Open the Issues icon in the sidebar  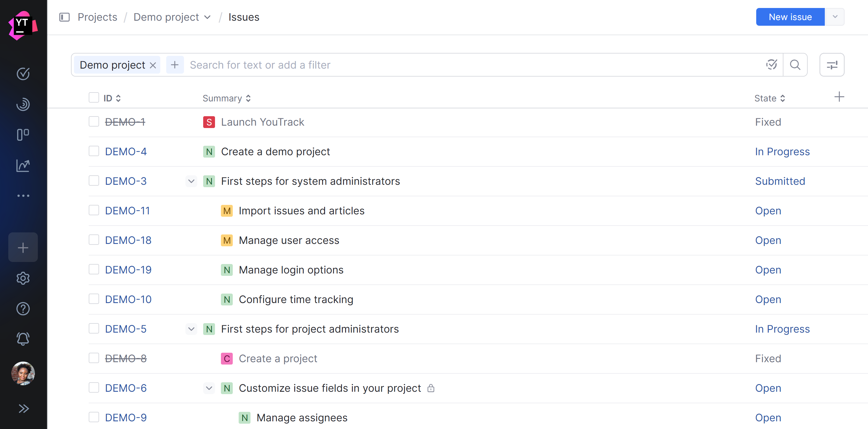23,74
